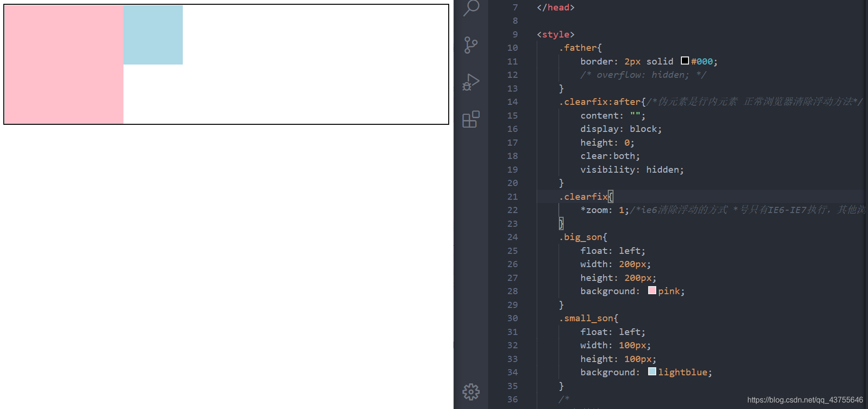The height and width of the screenshot is (409, 868).
Task: Click line number 24 in the gutter
Action: pyautogui.click(x=512, y=237)
